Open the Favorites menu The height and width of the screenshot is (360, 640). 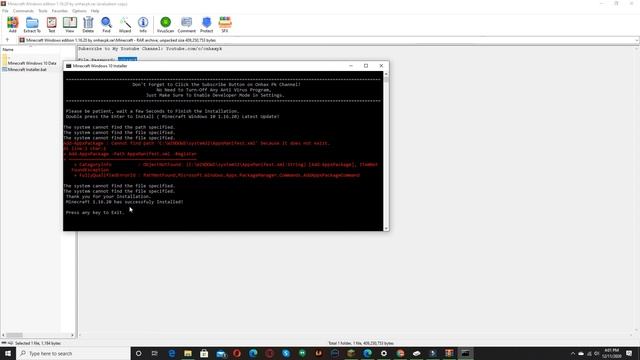[x=60, y=11]
